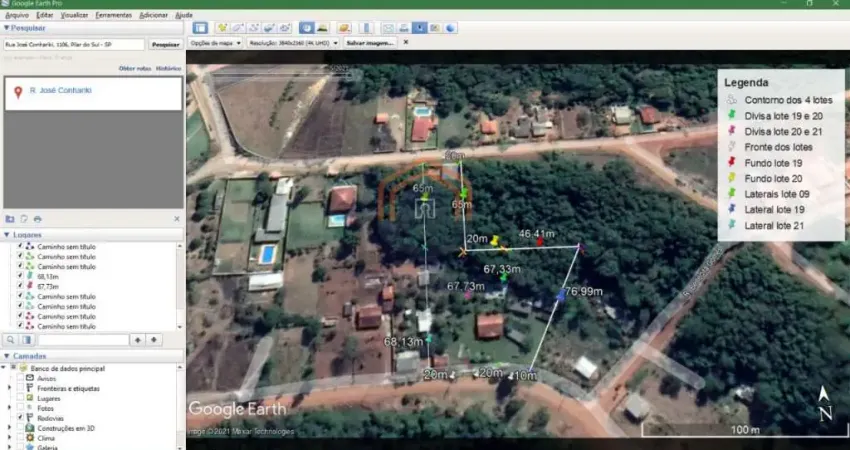This screenshot has width=850, height=450.
Task: Click the address search input field
Action: pyautogui.click(x=74, y=44)
